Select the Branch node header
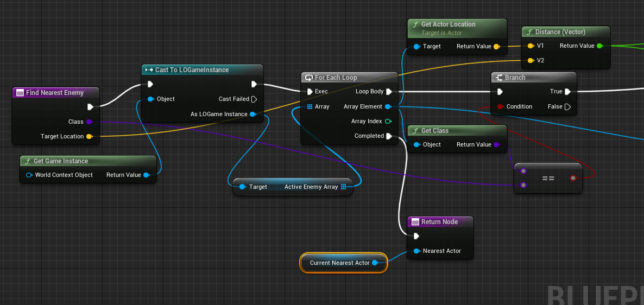 coord(534,78)
